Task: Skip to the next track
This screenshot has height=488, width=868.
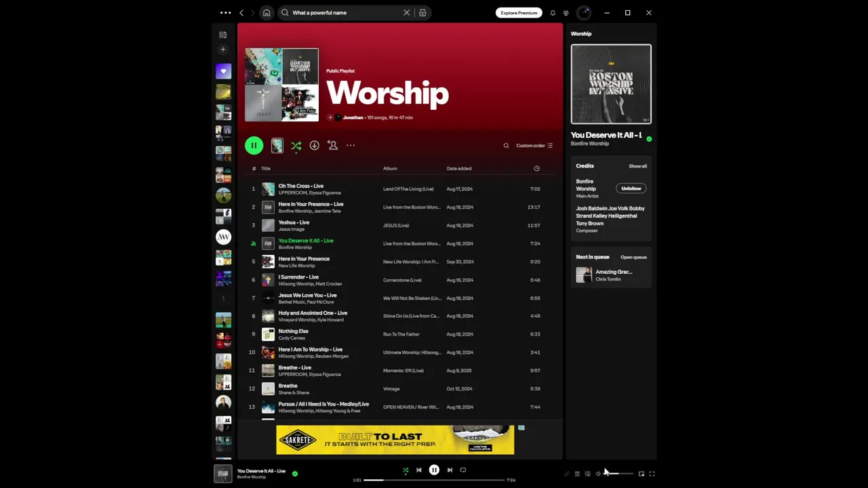Action: click(x=450, y=470)
